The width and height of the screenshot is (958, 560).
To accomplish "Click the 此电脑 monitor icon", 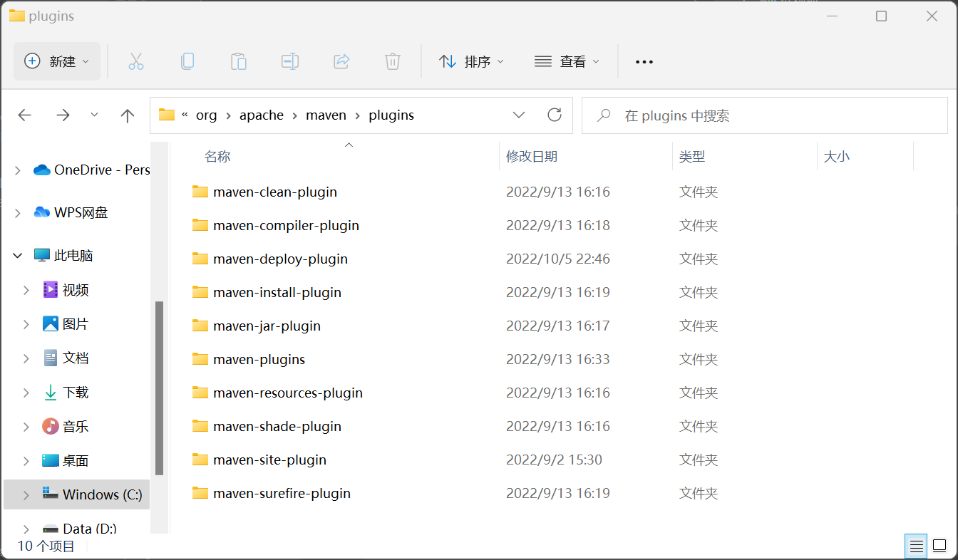I will [x=42, y=255].
